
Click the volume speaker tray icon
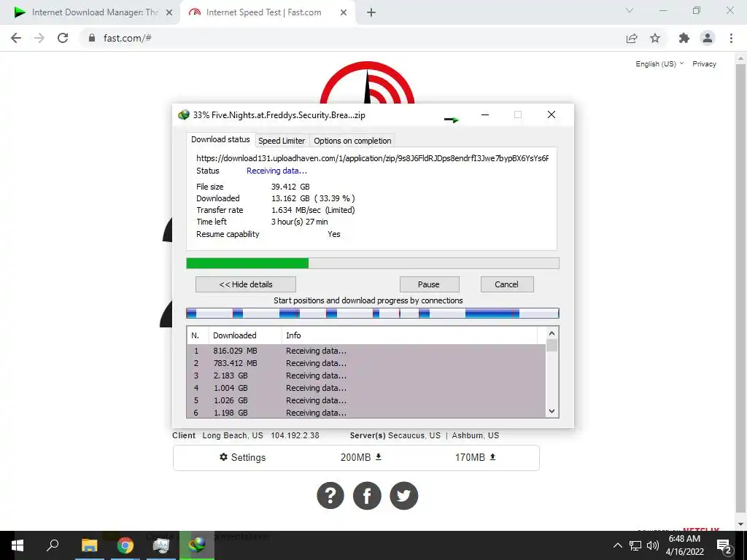click(653, 545)
